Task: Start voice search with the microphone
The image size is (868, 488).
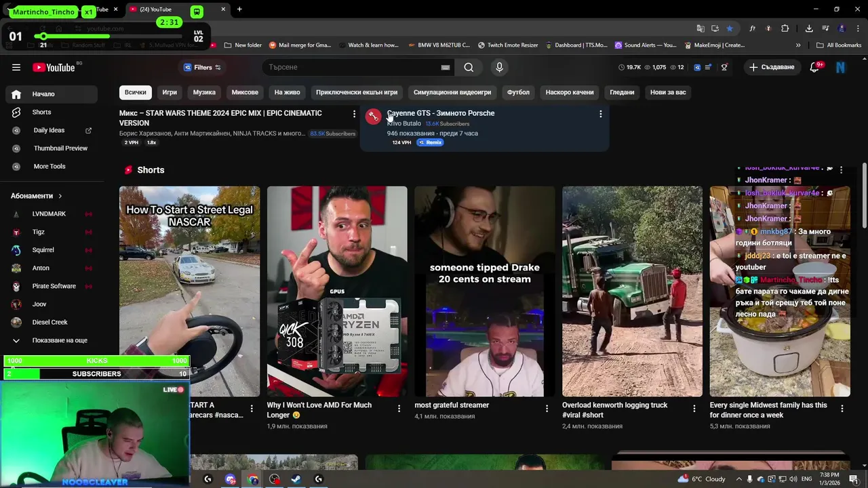Action: tap(499, 67)
